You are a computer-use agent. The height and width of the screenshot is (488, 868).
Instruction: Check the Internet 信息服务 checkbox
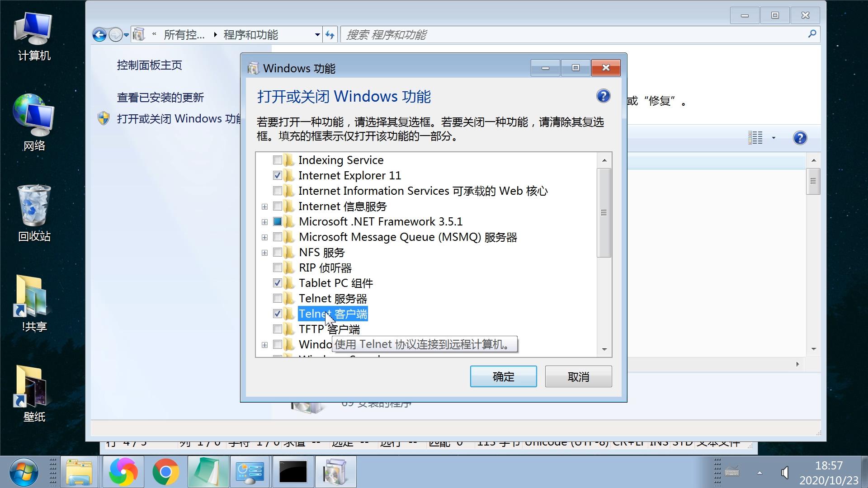pyautogui.click(x=278, y=206)
